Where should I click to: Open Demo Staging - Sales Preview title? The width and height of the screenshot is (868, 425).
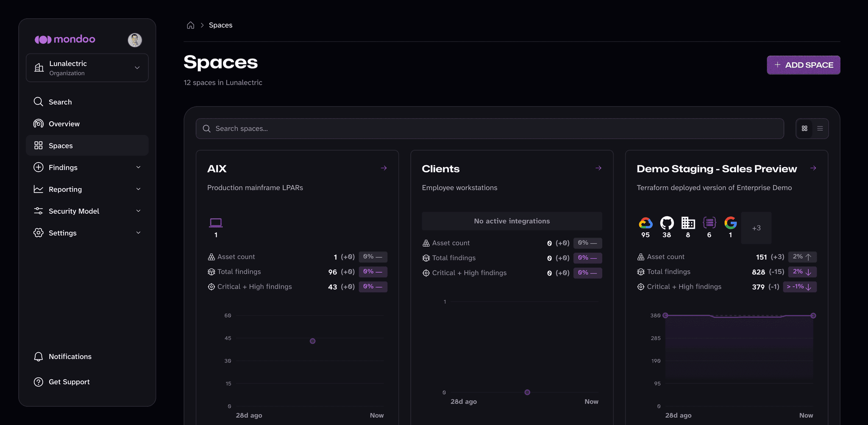[717, 169]
